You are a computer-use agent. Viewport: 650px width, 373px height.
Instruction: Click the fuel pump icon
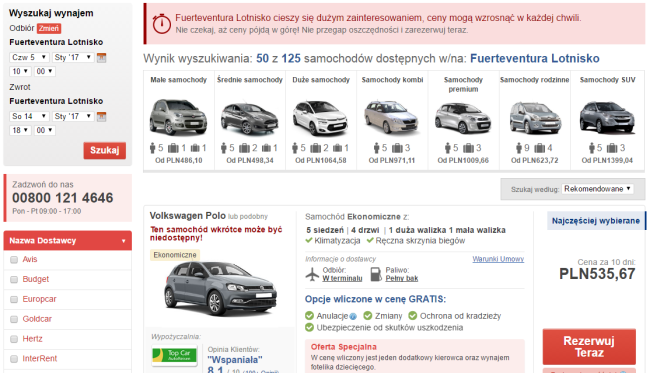pos(376,274)
